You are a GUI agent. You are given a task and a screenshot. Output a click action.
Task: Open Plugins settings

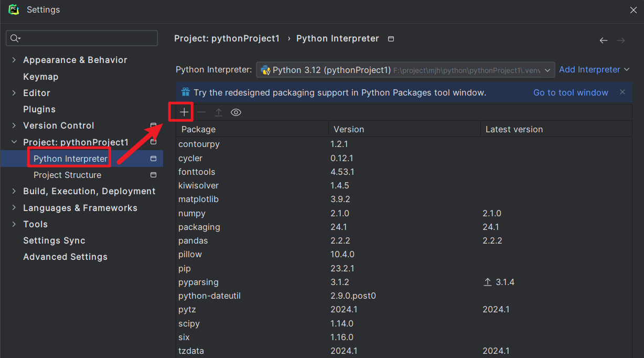[39, 109]
